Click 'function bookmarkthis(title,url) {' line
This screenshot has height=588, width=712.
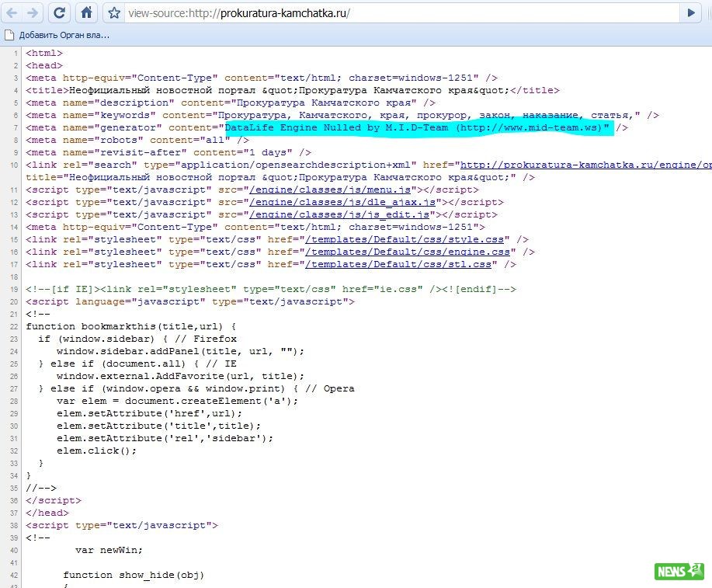[130, 327]
